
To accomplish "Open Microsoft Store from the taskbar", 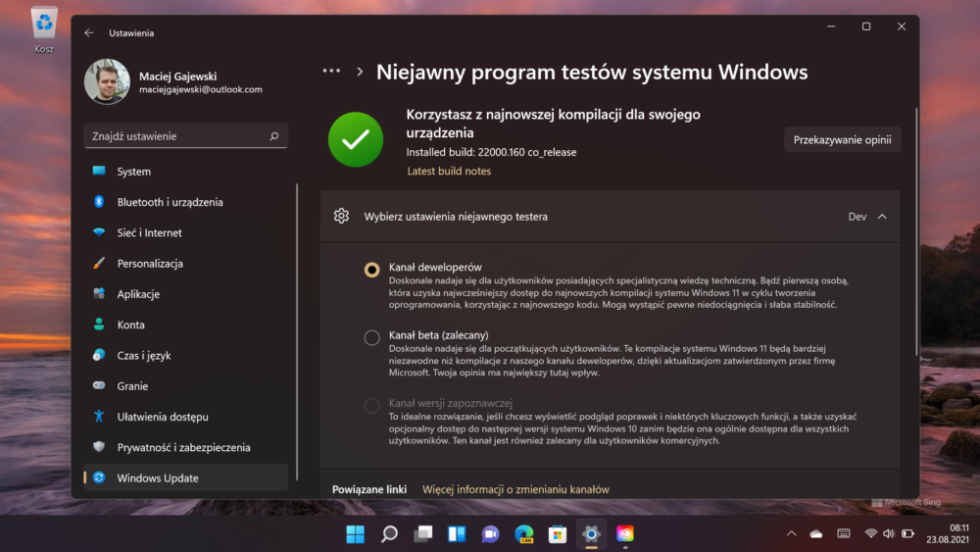I will pyautogui.click(x=558, y=534).
